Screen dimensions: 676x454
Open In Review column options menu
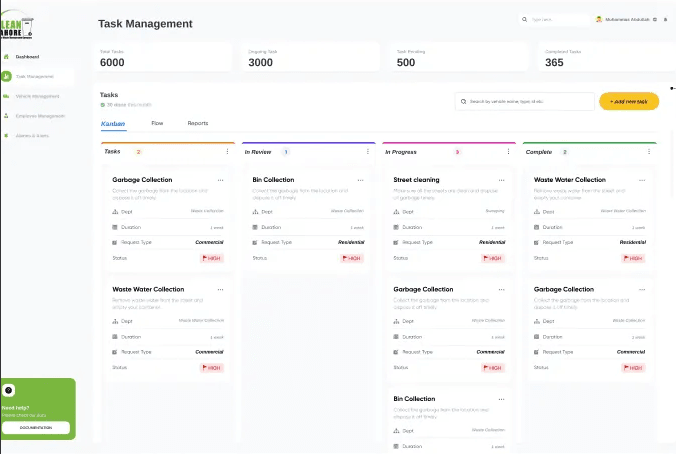[368, 152]
